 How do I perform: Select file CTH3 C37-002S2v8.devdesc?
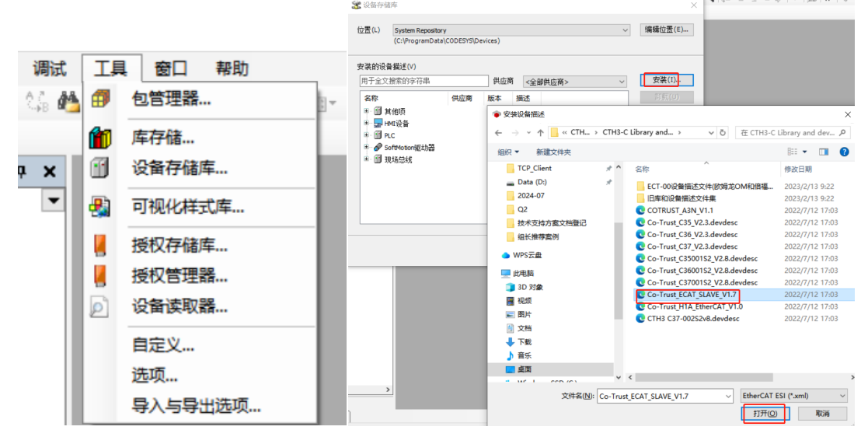[693, 319]
